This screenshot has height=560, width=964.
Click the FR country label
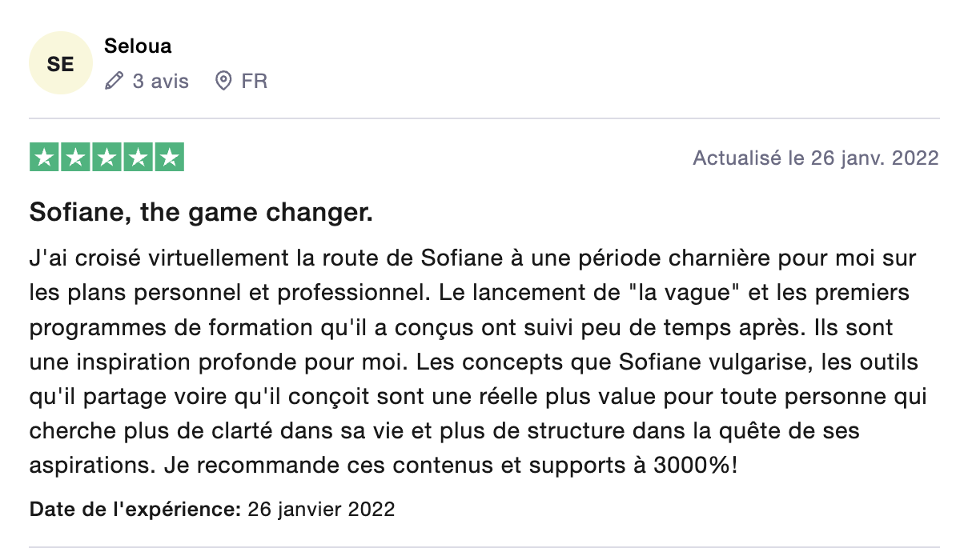[x=255, y=81]
